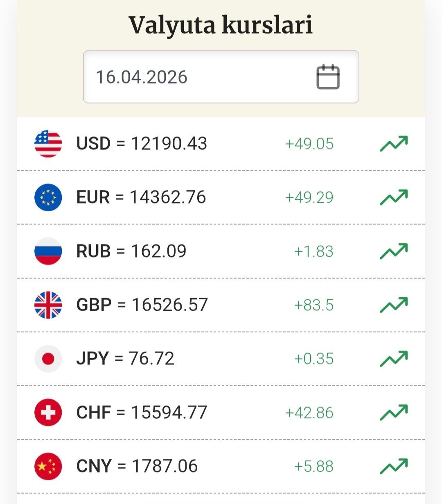Click the US flag icon

48,144
